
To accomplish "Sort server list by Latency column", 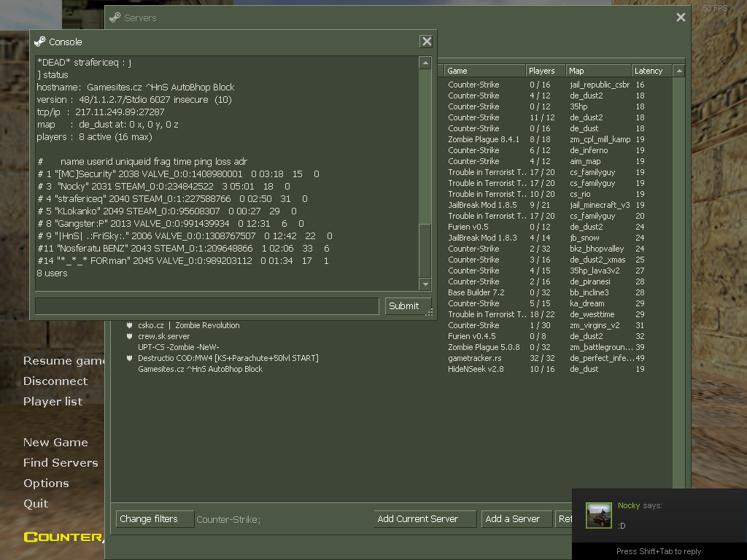I will pyautogui.click(x=651, y=71).
